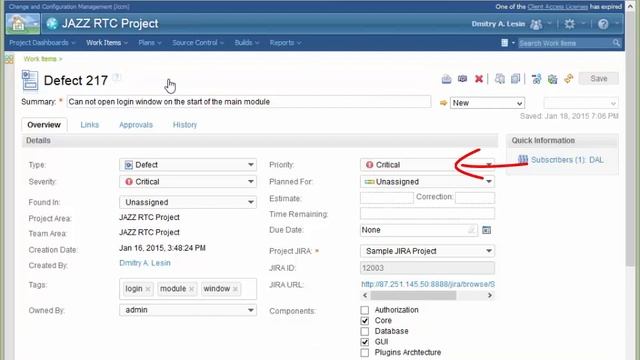Click the yellow refresh arrows icon beside Save

tap(569, 79)
